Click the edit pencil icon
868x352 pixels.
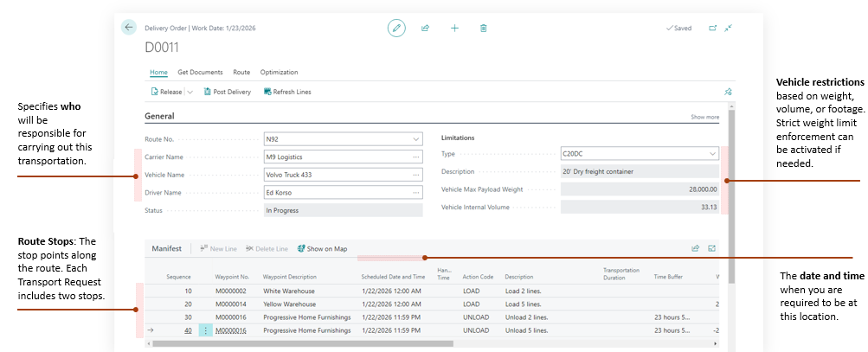pos(397,28)
